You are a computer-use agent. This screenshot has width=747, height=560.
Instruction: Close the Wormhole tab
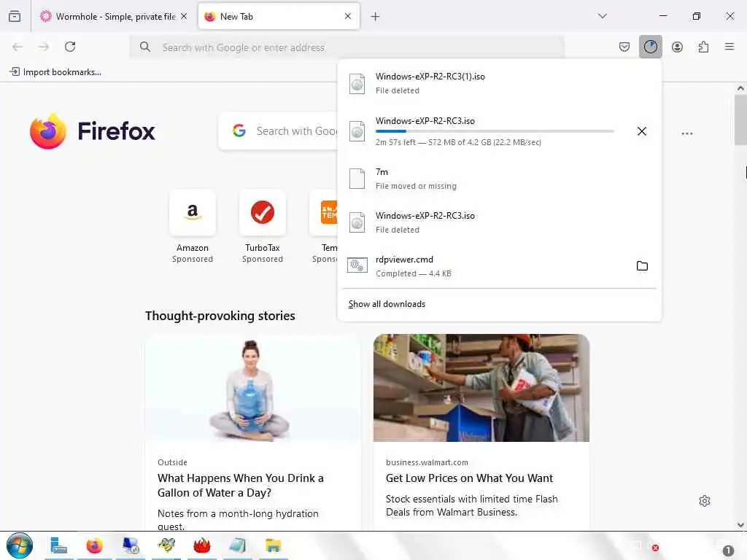(184, 16)
